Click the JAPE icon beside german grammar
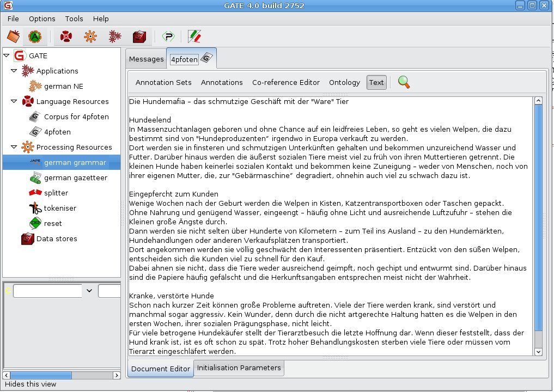The image size is (554, 392). click(x=35, y=162)
